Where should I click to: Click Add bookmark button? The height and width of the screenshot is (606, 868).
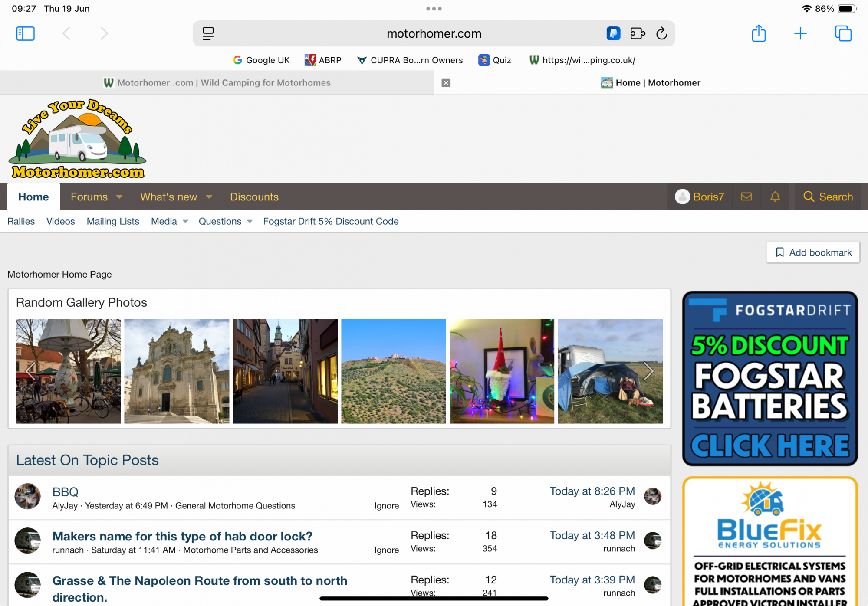(x=813, y=252)
